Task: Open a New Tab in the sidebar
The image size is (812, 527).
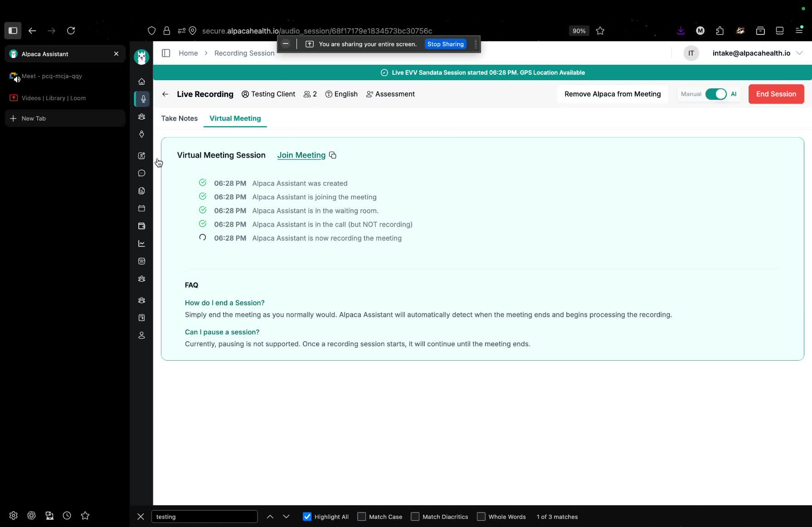Action: [65, 118]
